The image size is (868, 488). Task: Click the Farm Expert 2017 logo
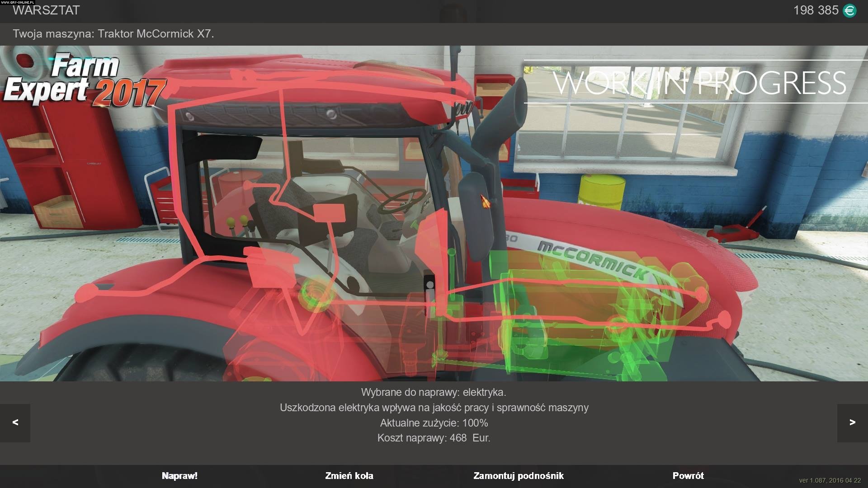point(86,79)
